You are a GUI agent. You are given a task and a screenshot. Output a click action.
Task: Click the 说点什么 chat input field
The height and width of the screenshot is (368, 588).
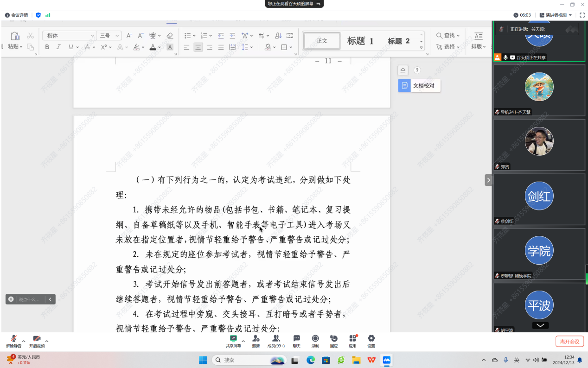pyautogui.click(x=29, y=299)
